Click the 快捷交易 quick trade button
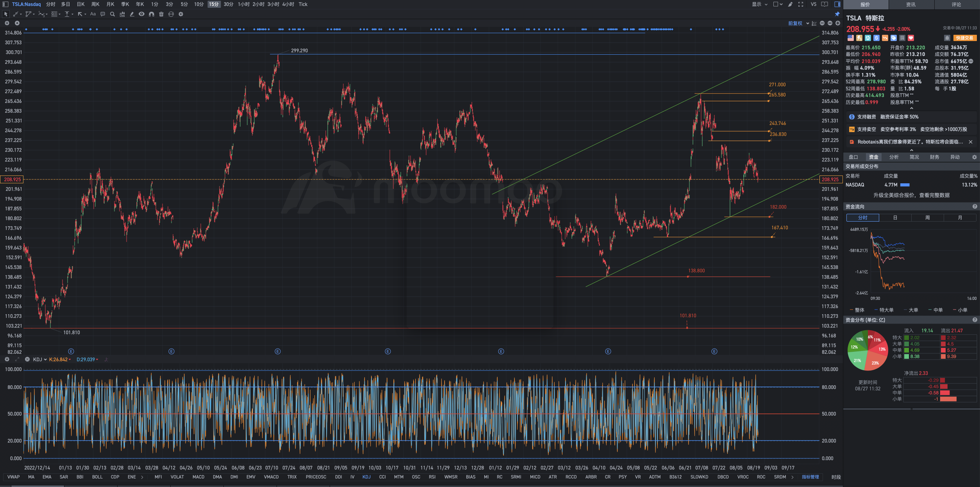Viewport: 980px width, 487px height. pos(964,38)
